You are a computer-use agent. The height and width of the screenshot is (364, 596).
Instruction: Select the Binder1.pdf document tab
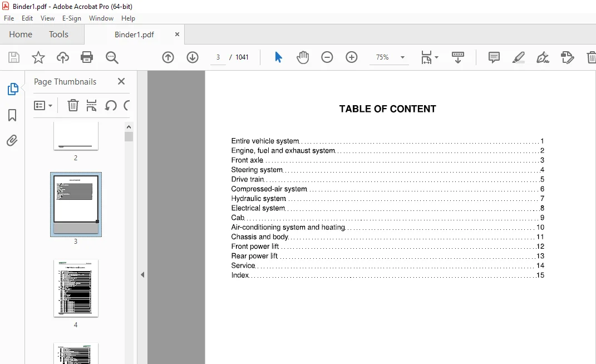(134, 35)
